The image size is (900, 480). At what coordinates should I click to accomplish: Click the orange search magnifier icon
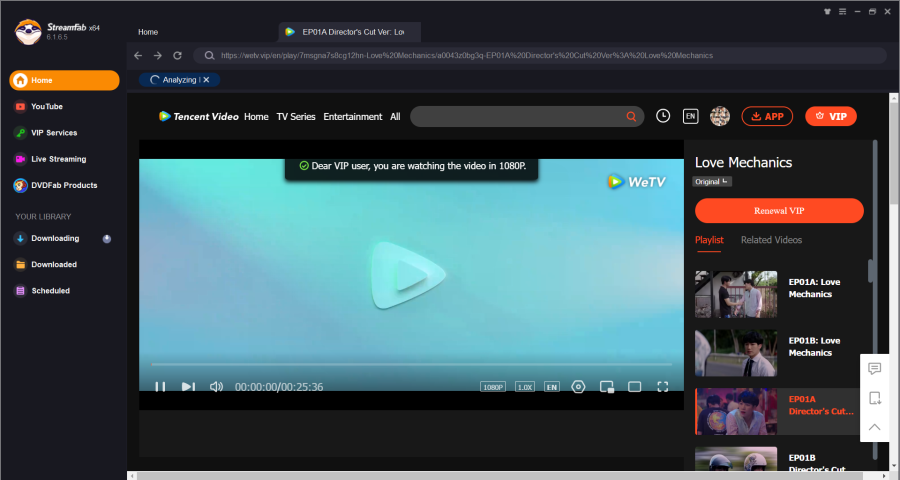pyautogui.click(x=631, y=117)
